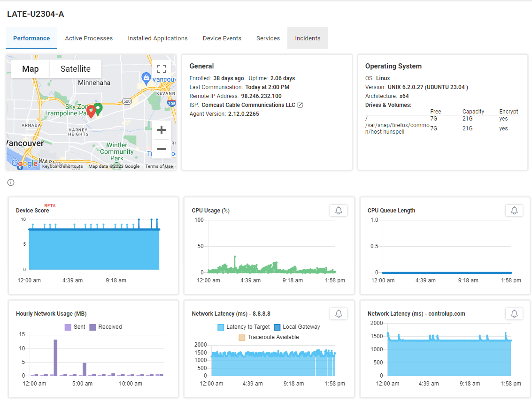Click the info circle icon below map
532x401 pixels.
pyautogui.click(x=11, y=182)
